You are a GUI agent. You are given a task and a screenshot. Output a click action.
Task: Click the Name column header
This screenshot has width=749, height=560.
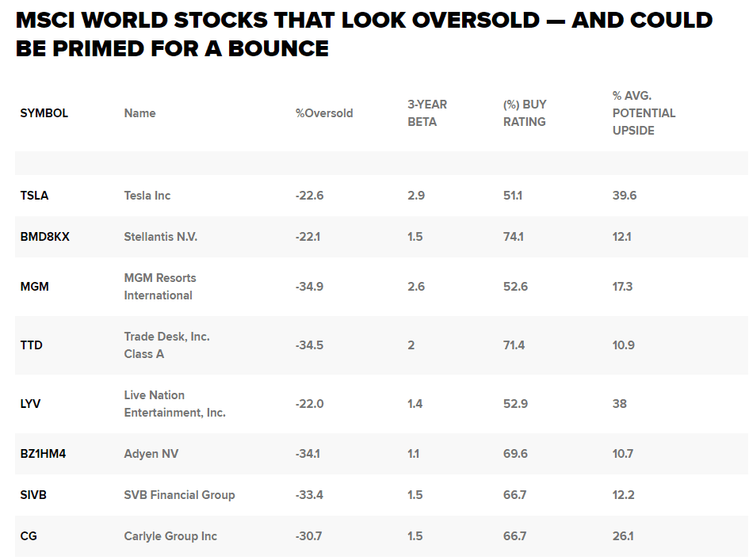139,113
